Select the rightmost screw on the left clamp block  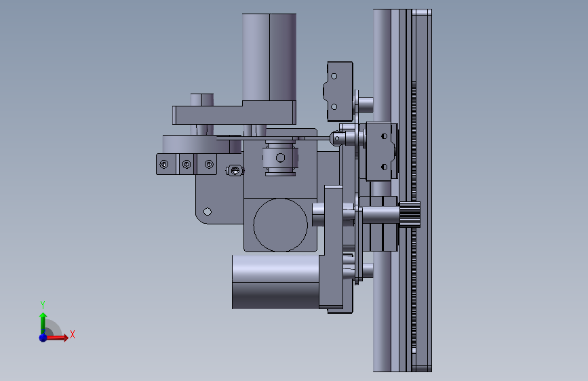tap(209, 164)
